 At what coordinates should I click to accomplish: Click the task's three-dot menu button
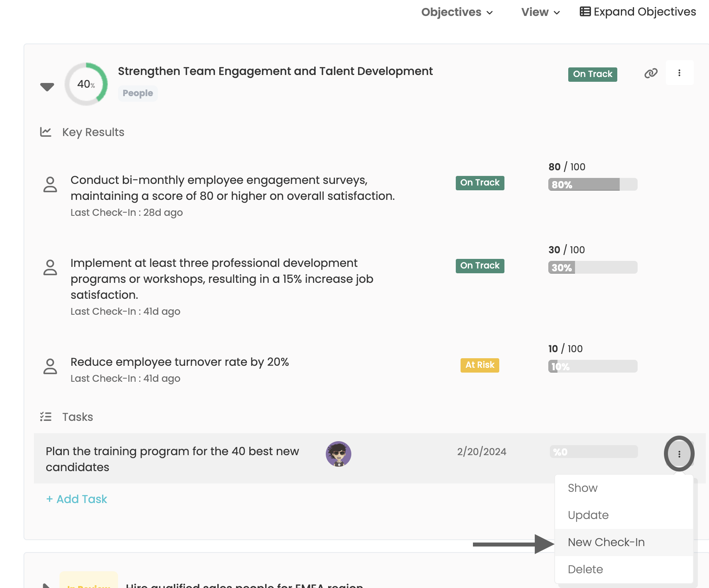679,454
